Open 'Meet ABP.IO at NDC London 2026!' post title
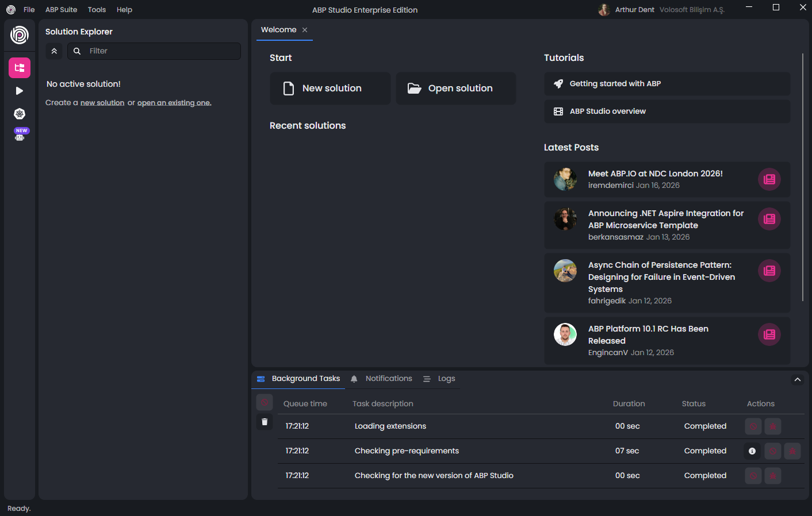812x516 pixels. point(656,174)
